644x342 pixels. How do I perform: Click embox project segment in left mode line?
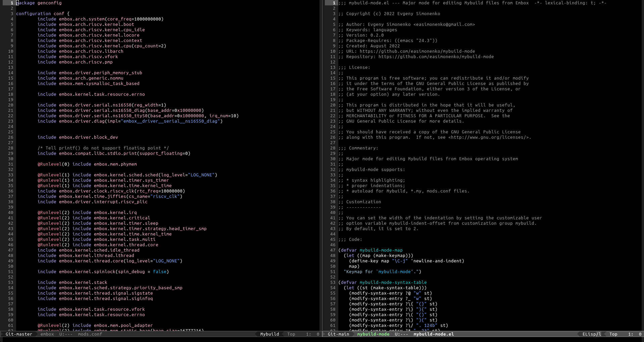point(47,334)
